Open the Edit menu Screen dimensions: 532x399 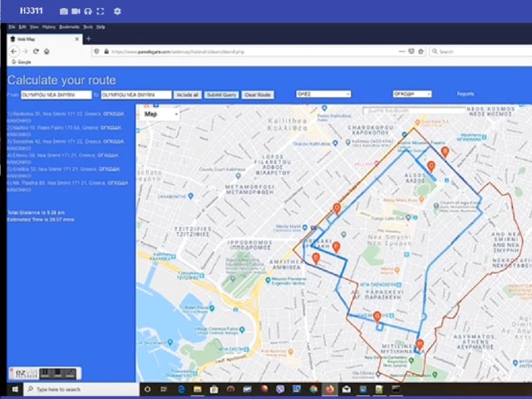tap(22, 27)
